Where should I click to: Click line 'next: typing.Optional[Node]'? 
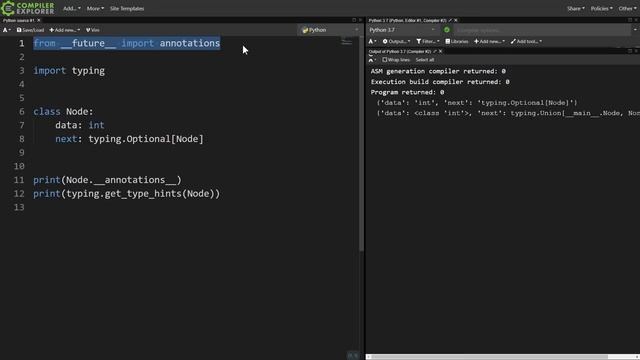[129, 139]
